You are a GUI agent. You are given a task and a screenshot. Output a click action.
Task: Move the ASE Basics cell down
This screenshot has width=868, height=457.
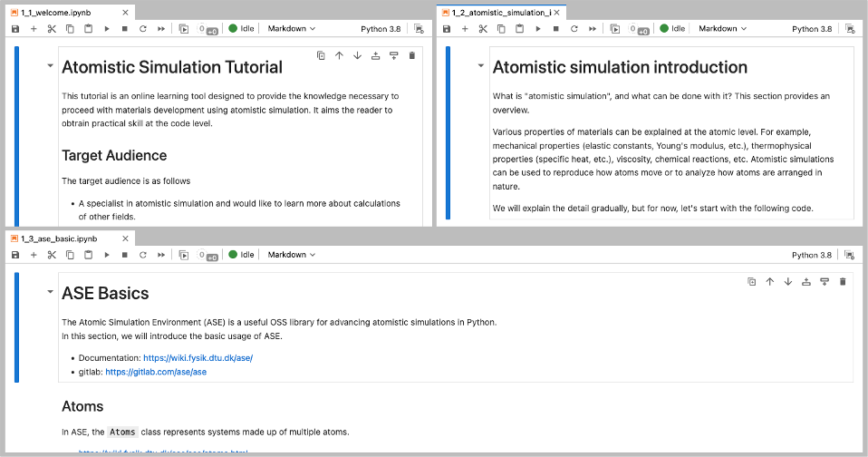coord(788,282)
